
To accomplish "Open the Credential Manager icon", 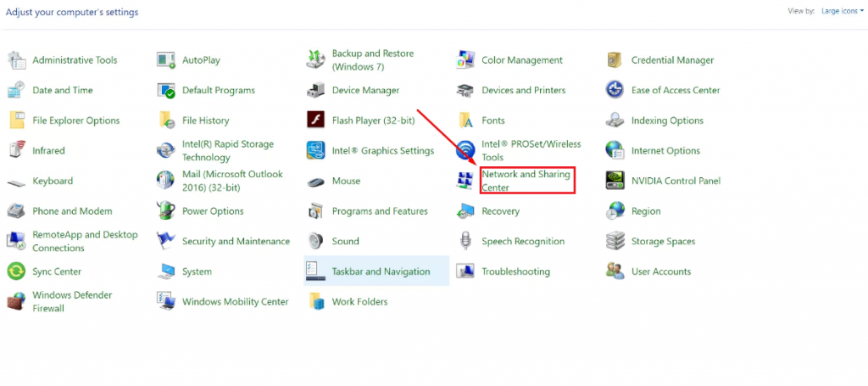I will pyautogui.click(x=615, y=60).
